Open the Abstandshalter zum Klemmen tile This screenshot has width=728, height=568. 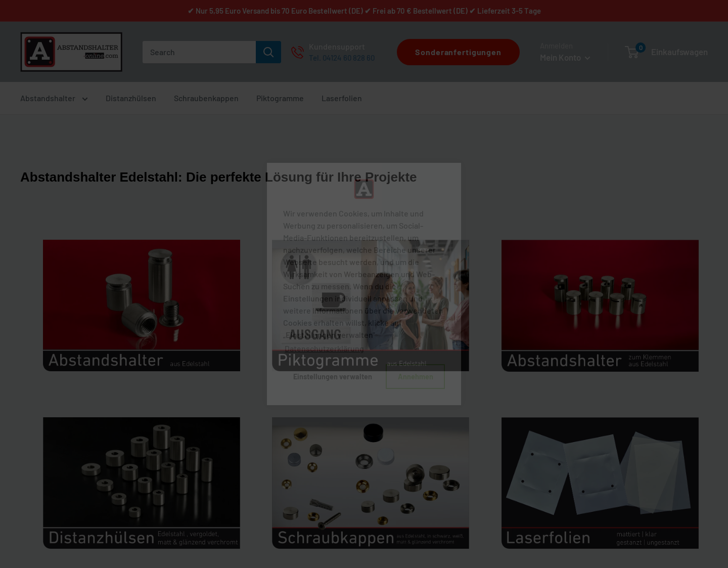(600, 305)
